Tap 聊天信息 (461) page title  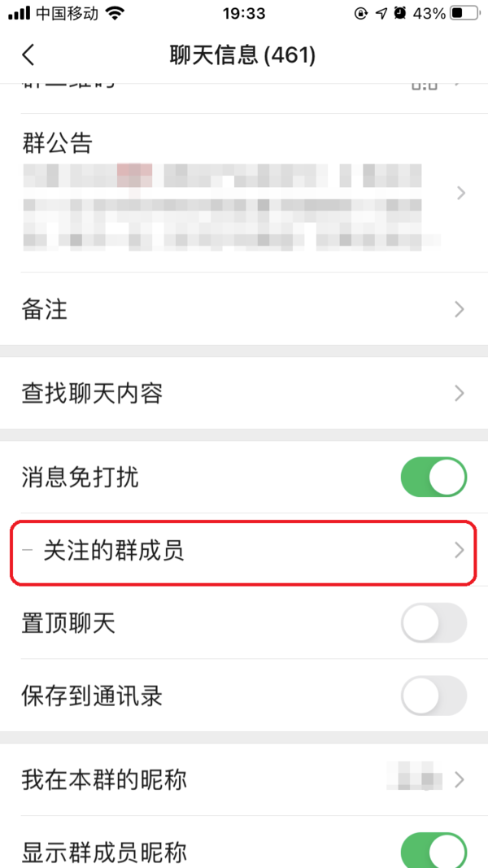(242, 55)
